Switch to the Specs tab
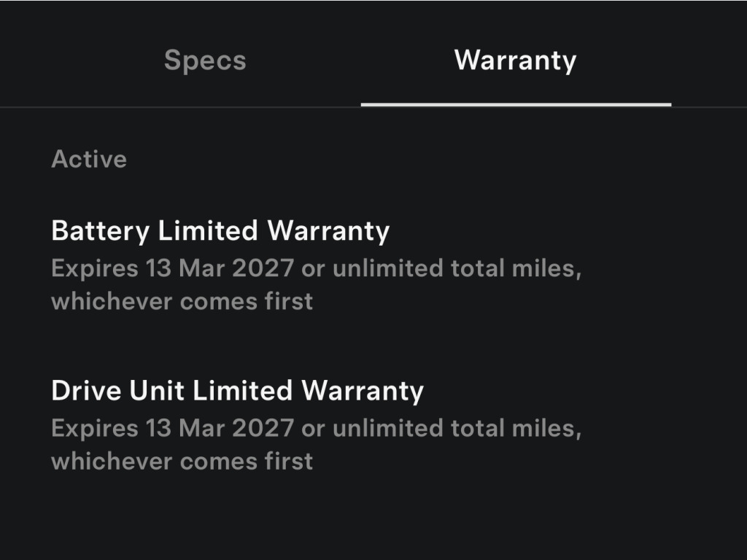 pos(205,60)
